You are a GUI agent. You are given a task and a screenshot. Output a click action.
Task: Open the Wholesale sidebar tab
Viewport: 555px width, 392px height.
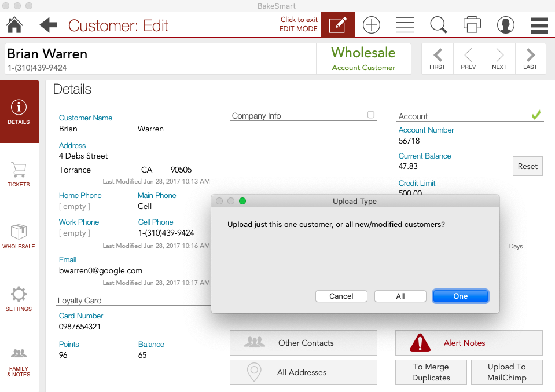tap(19, 236)
